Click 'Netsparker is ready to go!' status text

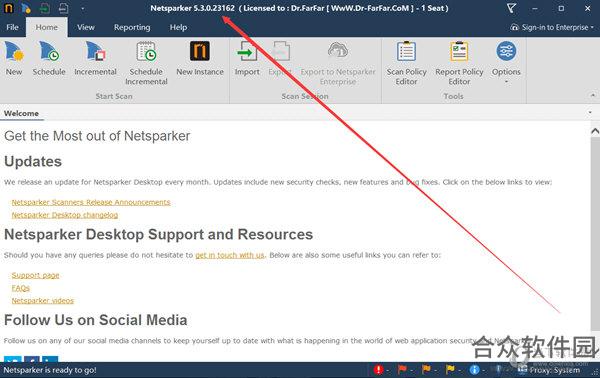[x=50, y=370]
